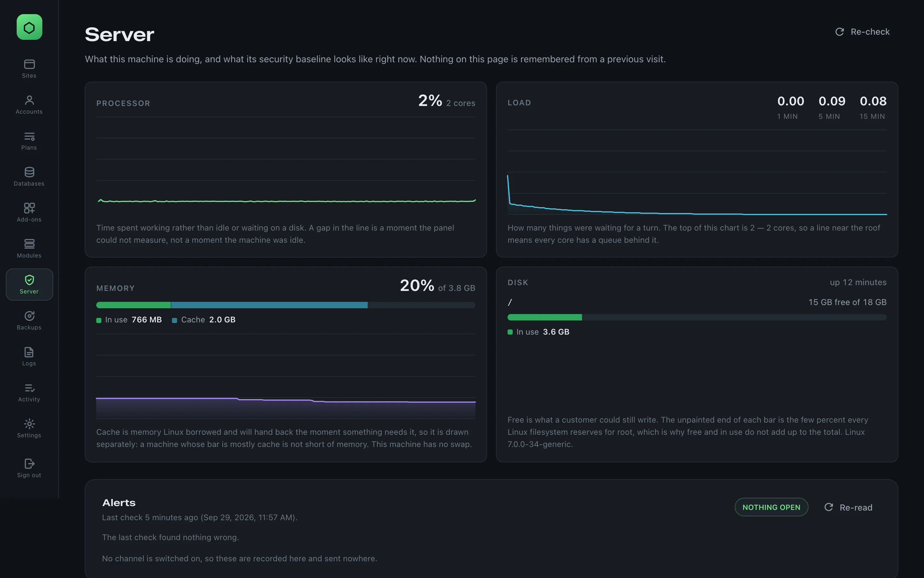The image size is (924, 578).
Task: Navigate to Add-ons
Action: pyautogui.click(x=30, y=213)
